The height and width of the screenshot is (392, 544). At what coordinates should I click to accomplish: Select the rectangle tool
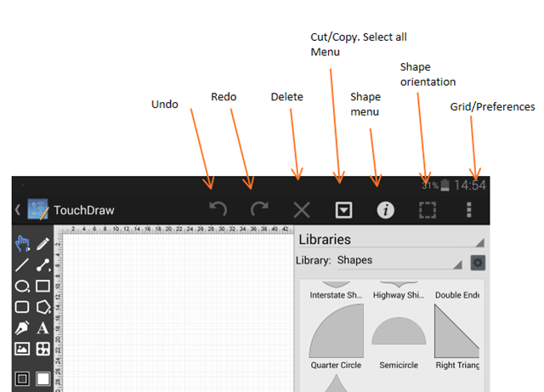43,286
